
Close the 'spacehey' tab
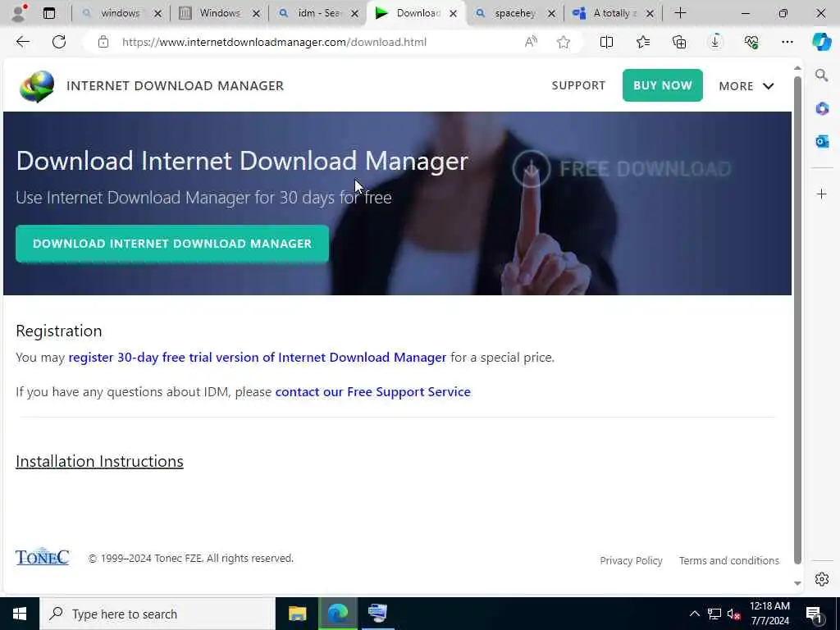point(551,13)
